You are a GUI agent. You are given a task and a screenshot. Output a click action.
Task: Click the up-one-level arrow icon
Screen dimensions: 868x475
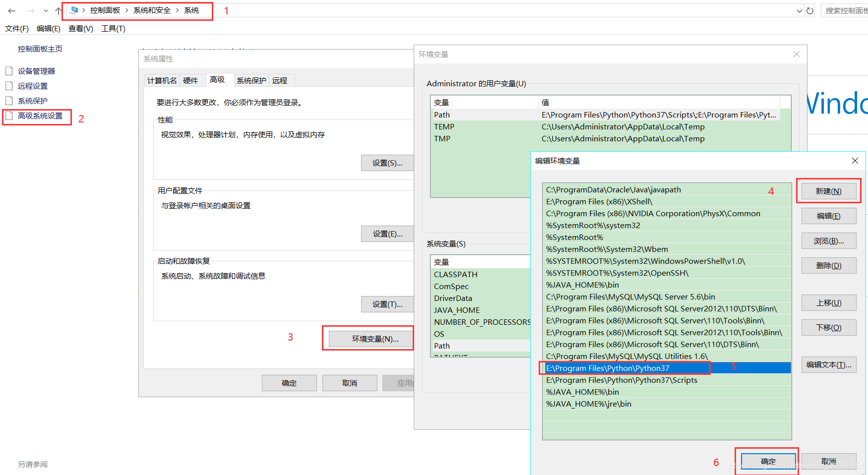[x=58, y=10]
